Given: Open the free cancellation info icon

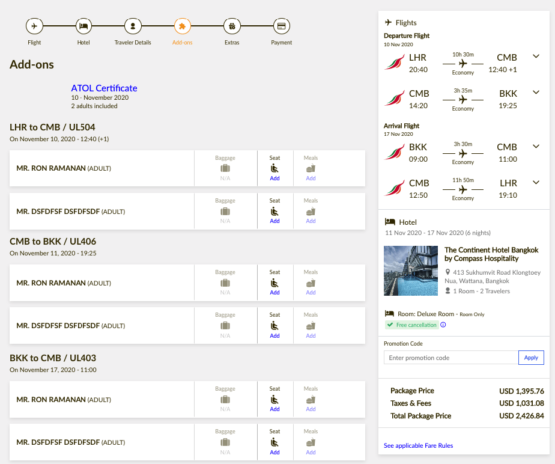Looking at the screenshot, I should 443,325.
